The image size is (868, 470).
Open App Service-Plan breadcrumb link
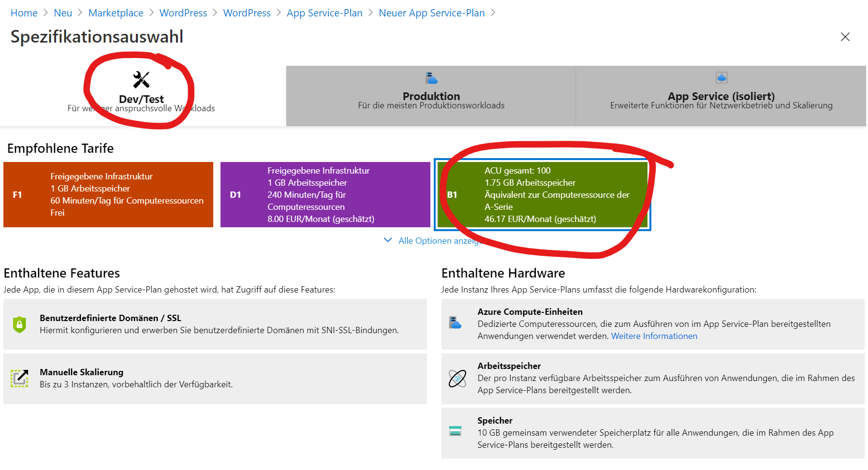pos(324,13)
